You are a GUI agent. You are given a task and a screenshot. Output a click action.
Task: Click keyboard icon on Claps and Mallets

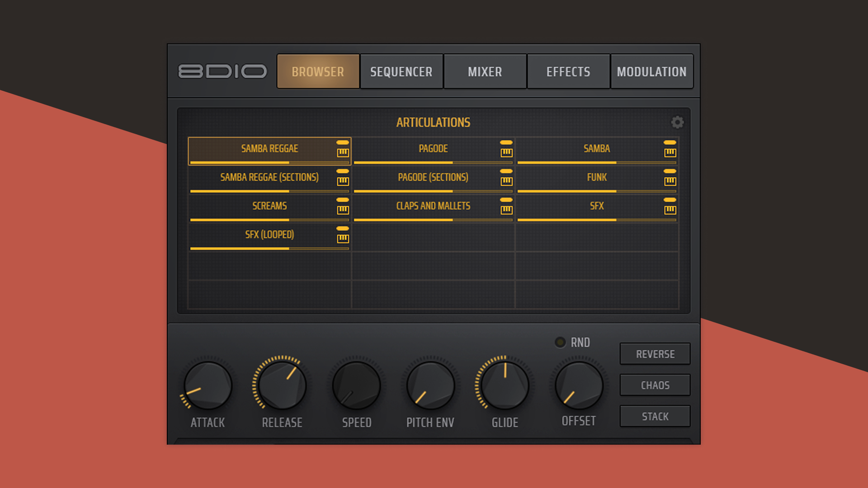(x=506, y=210)
